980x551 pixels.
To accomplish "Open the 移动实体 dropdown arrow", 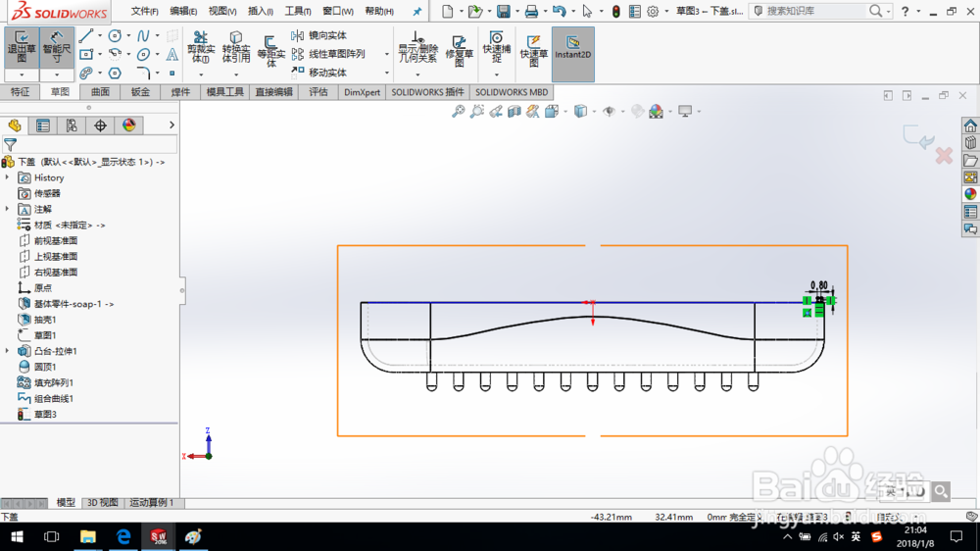I will (386, 74).
